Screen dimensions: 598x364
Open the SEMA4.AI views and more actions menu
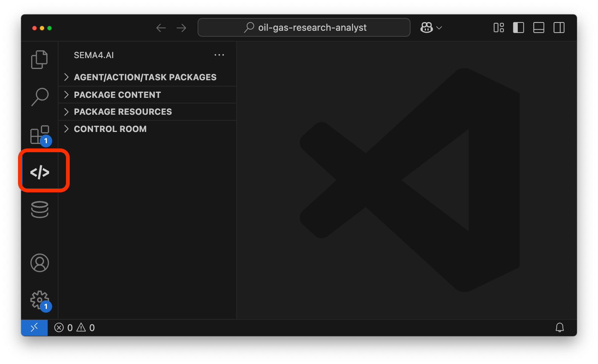pos(219,55)
